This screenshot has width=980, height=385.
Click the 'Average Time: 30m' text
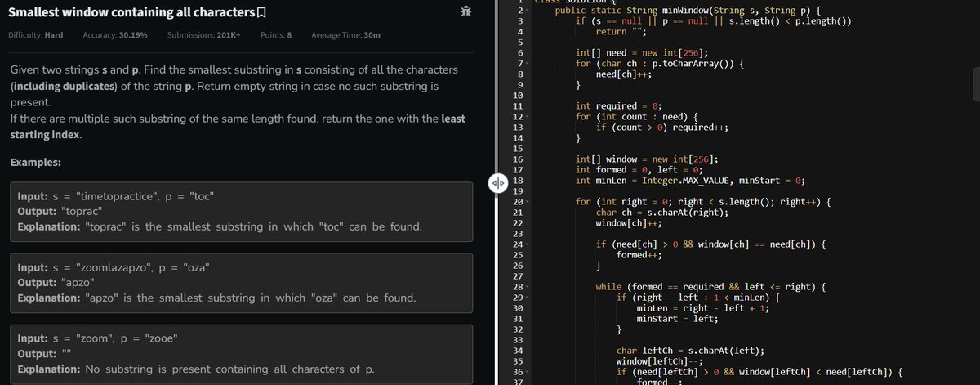click(x=345, y=36)
